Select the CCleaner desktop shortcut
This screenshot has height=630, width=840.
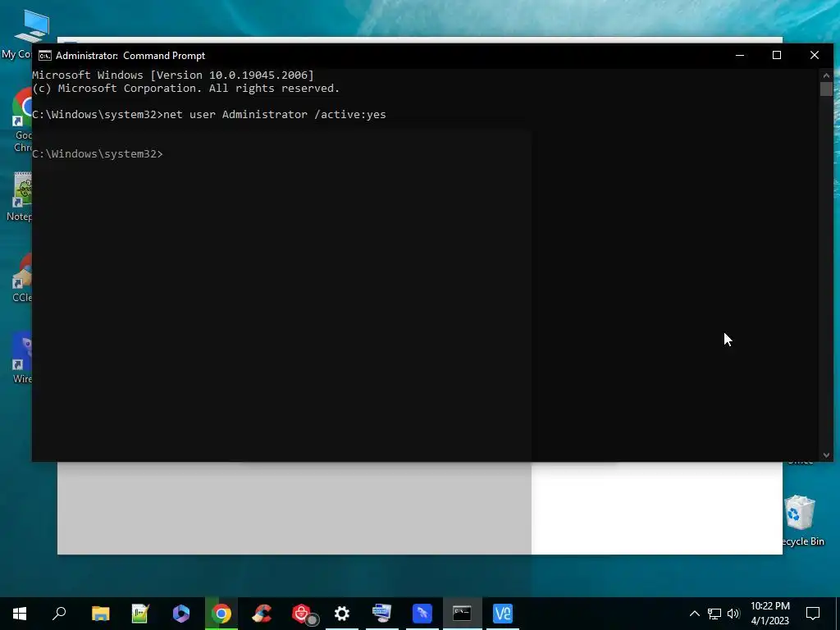(22, 279)
